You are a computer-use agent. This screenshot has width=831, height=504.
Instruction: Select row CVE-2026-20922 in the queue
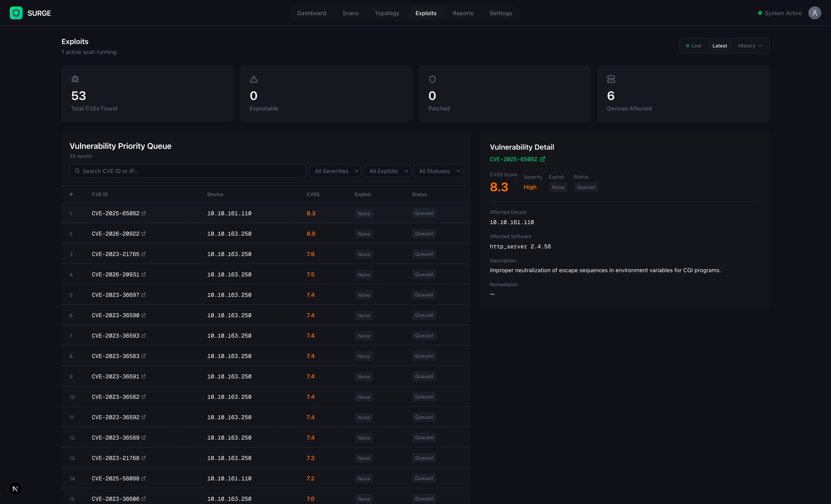pyautogui.click(x=266, y=233)
